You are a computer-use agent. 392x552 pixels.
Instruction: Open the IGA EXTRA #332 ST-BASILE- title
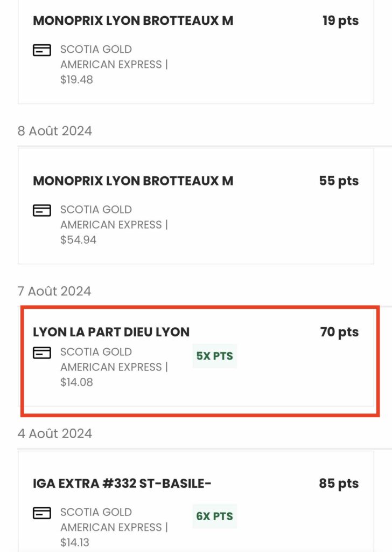(122, 483)
